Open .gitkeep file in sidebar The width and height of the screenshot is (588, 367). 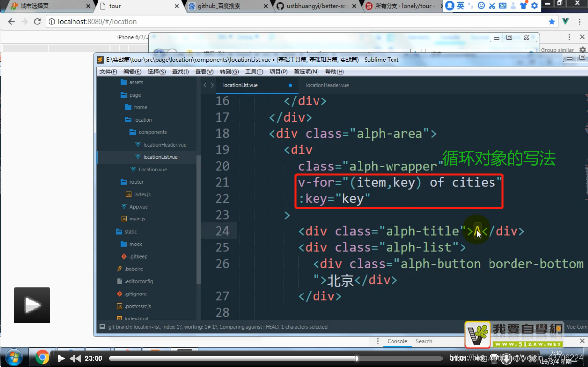(134, 257)
